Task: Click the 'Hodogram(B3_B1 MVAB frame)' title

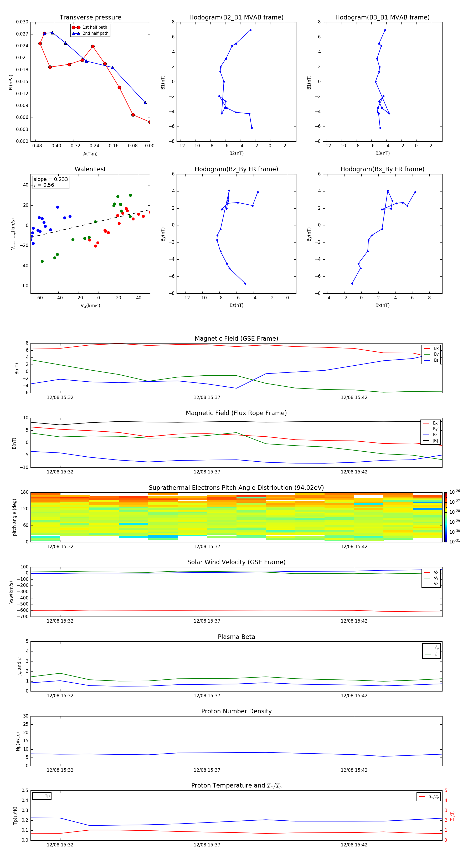Action: 382,18
